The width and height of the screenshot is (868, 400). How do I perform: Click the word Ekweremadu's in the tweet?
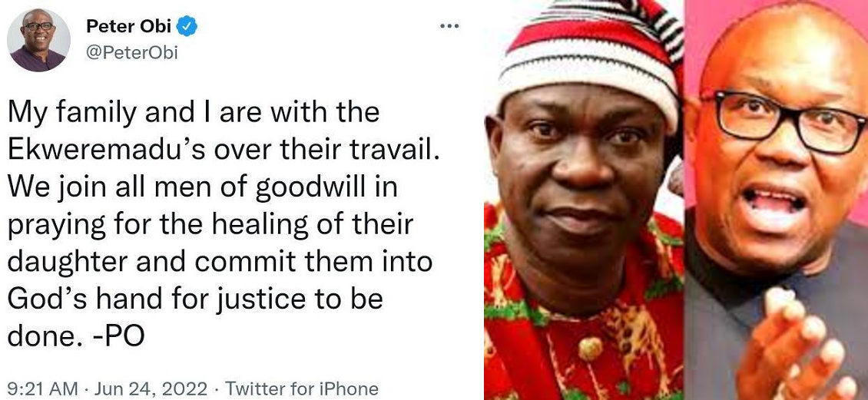point(106,150)
